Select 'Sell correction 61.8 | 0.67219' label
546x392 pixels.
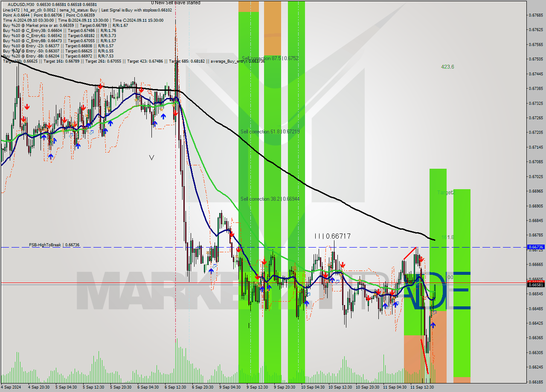pos(270,132)
